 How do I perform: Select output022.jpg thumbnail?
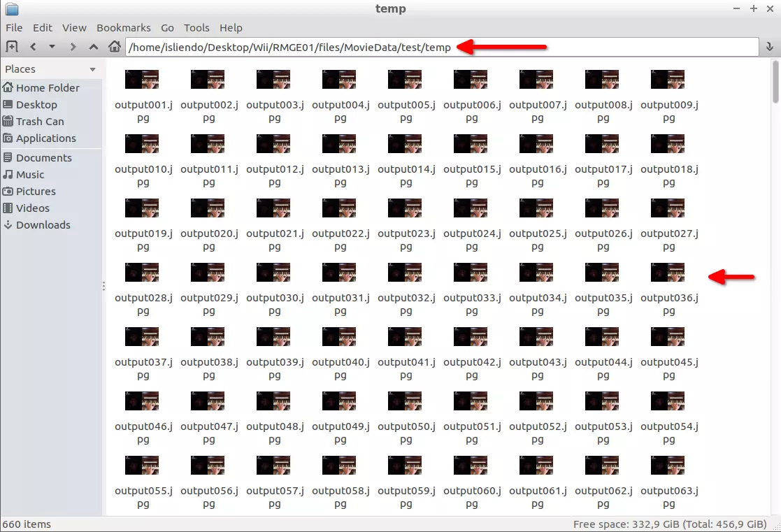(x=339, y=208)
